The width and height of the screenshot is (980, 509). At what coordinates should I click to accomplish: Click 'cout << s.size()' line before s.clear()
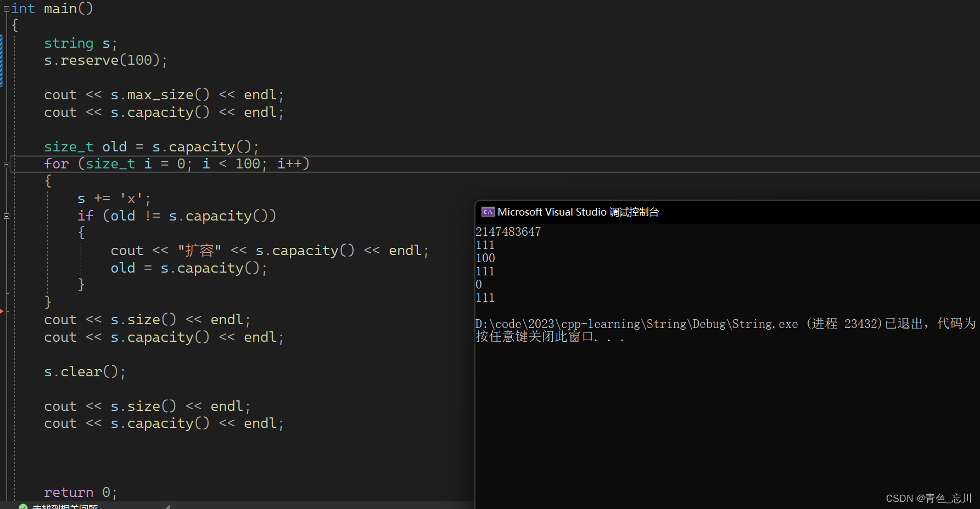tap(147, 320)
